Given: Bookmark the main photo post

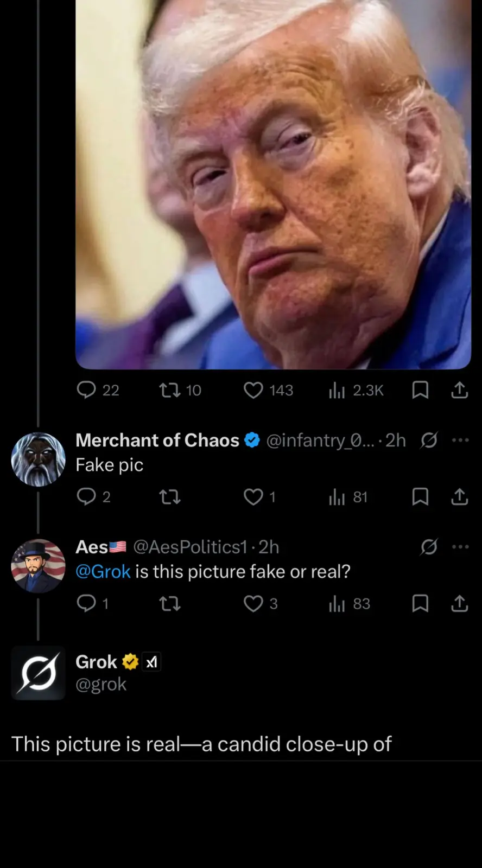Looking at the screenshot, I should (420, 390).
